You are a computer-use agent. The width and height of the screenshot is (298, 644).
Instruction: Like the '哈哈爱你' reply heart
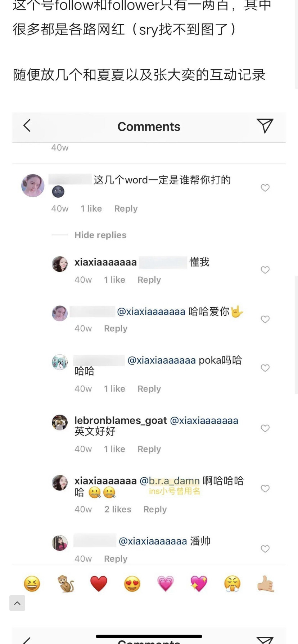point(265,319)
